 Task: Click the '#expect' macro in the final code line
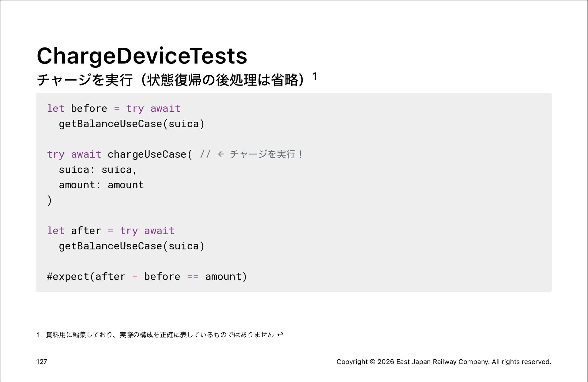click(x=68, y=277)
